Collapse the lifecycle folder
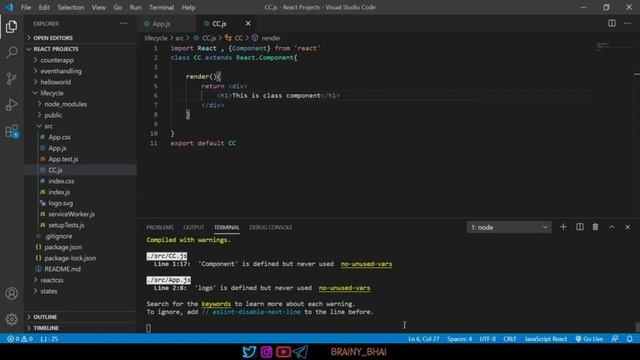 click(52, 93)
